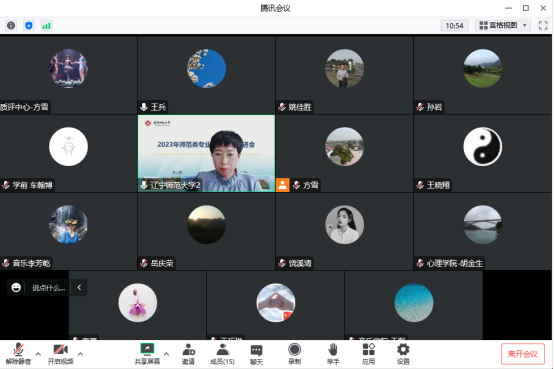Open 设置 settings gear
Image resolution: width=554 pixels, height=369 pixels.
pyautogui.click(x=403, y=354)
